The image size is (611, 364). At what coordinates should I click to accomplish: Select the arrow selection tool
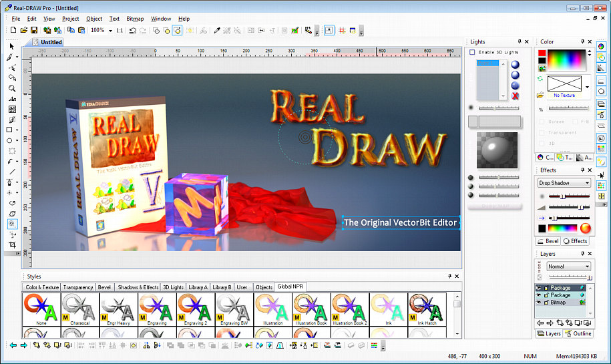[12, 46]
